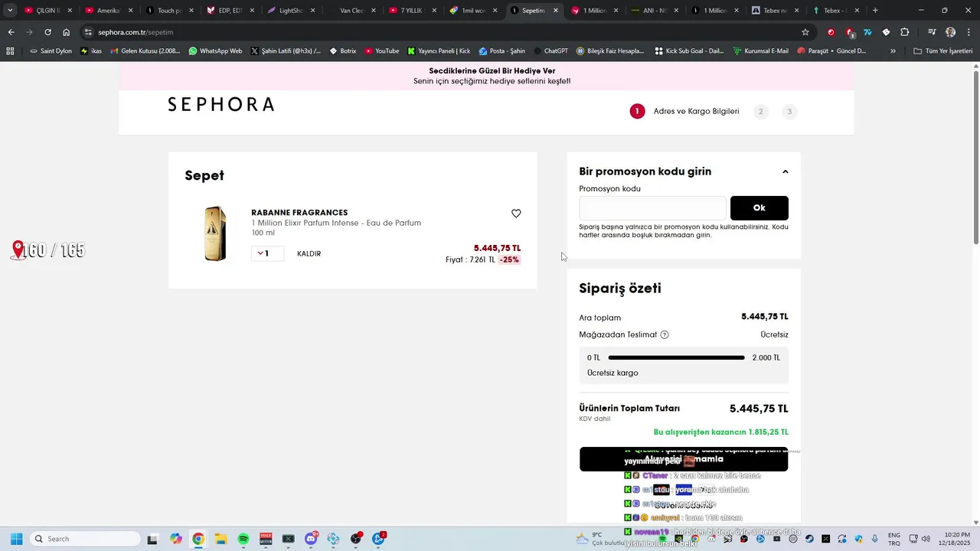Open the Bileşik Faiz Hesaplama bookmark
Image resolution: width=980 pixels, height=551 pixels.
point(610,51)
